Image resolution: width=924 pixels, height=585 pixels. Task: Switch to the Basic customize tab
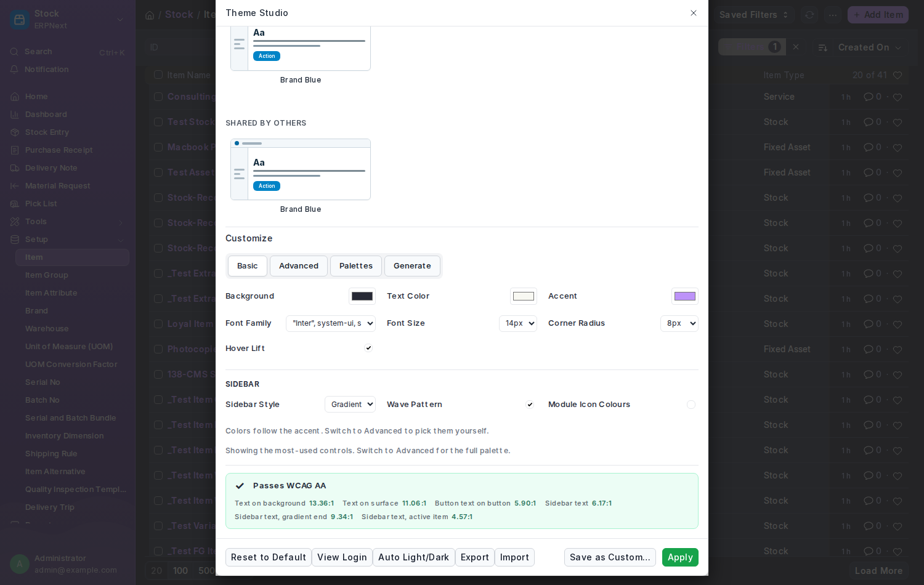pyautogui.click(x=248, y=266)
